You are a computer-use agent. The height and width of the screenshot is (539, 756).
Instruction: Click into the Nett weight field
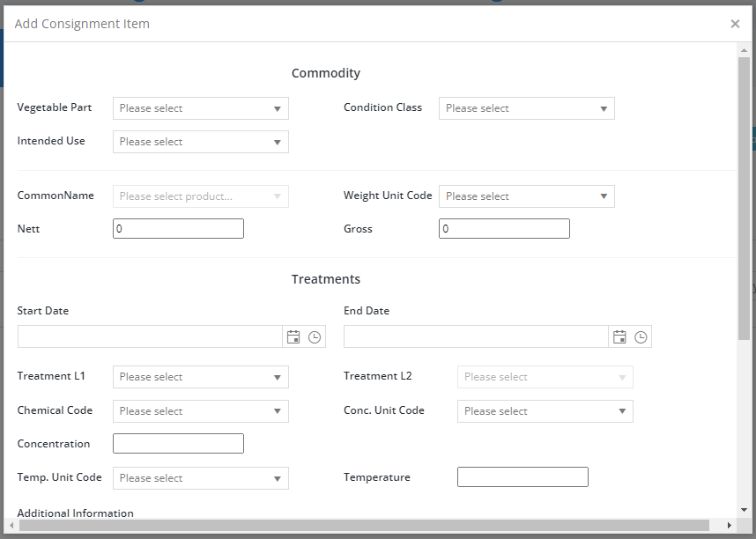(x=178, y=228)
